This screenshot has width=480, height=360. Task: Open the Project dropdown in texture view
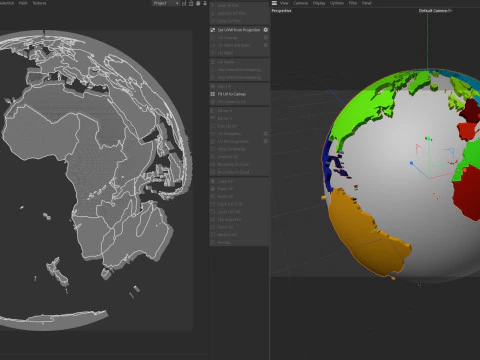166,3
